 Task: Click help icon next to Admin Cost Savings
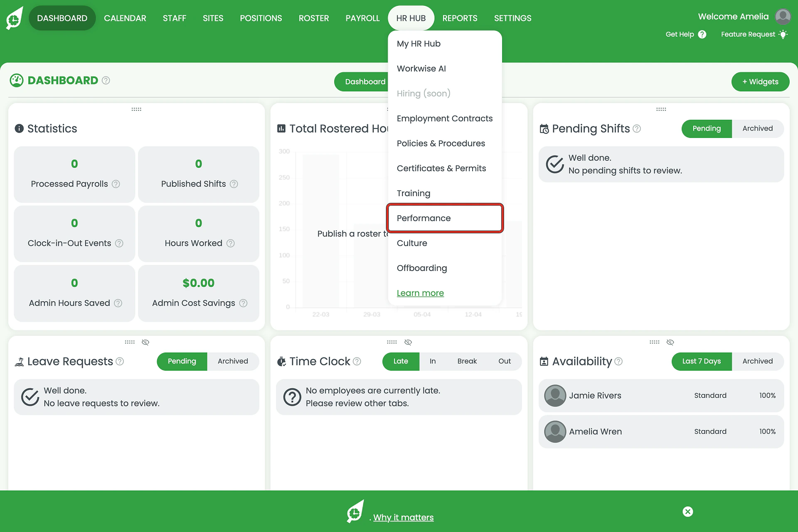point(244,303)
